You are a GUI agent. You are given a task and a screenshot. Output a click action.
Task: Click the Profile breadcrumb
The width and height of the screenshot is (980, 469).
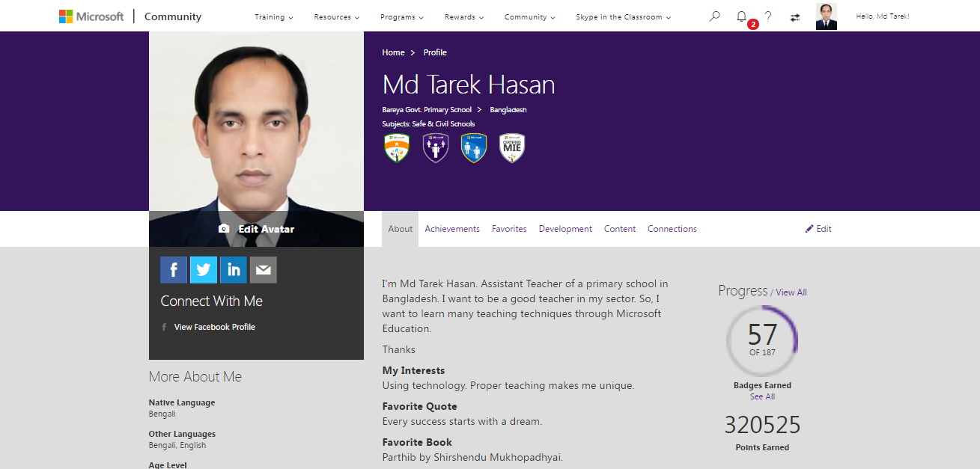click(435, 52)
